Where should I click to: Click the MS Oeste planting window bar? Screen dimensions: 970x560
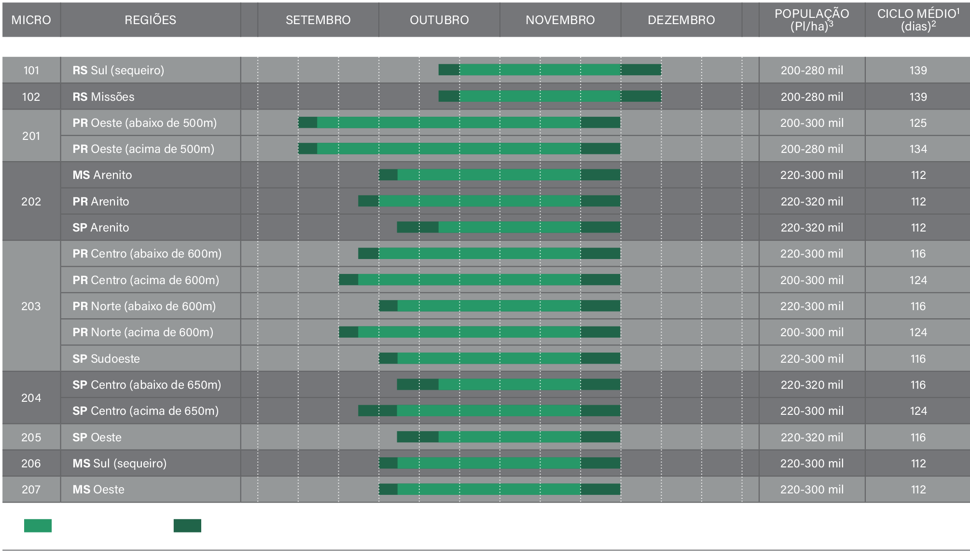click(499, 490)
